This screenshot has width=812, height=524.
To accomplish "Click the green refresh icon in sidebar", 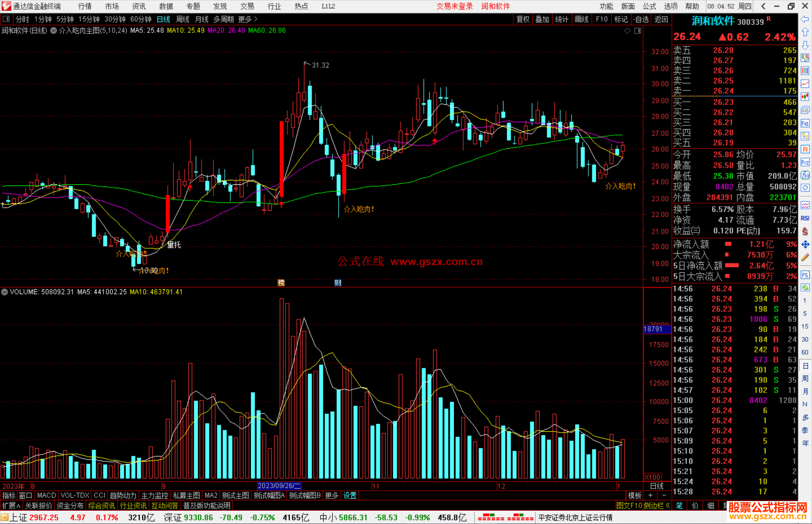I will coord(805,288).
